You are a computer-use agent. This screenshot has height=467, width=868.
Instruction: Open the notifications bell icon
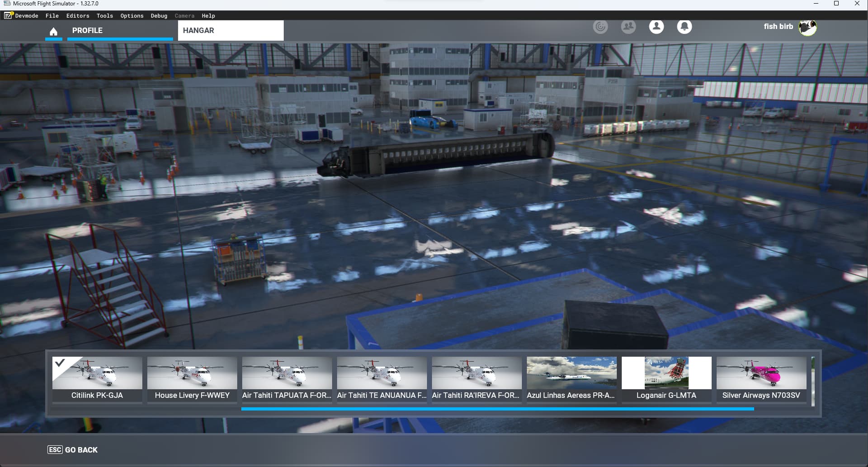click(x=684, y=27)
